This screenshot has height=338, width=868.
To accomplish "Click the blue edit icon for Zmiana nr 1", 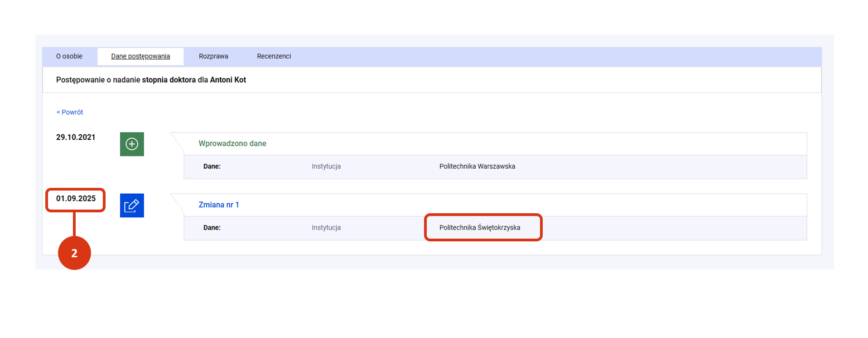I will coord(132,206).
